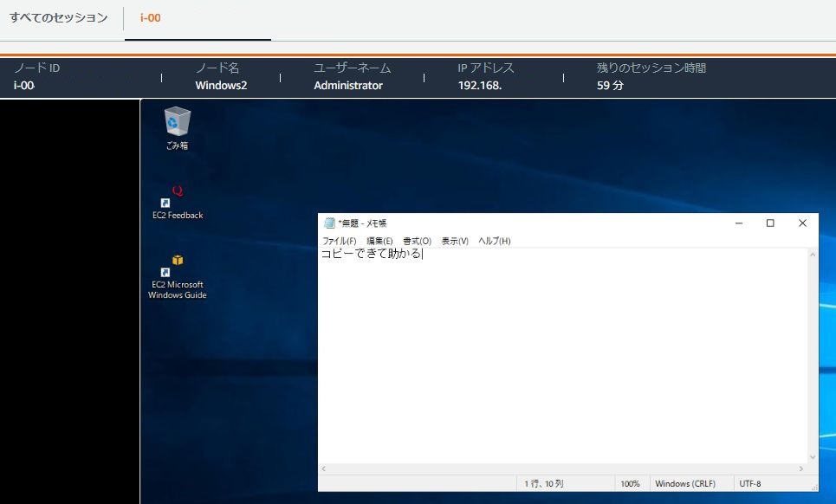Switch to the すべてのセッション tab

click(58, 16)
